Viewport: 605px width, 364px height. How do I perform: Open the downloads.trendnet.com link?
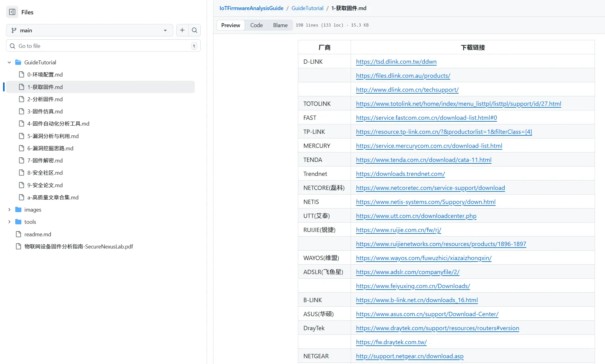pyautogui.click(x=400, y=174)
